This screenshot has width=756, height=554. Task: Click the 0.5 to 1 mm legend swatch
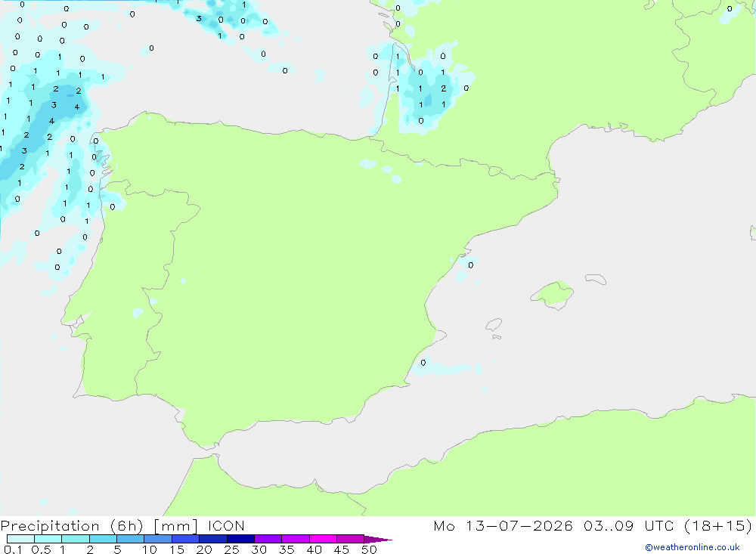[48, 539]
